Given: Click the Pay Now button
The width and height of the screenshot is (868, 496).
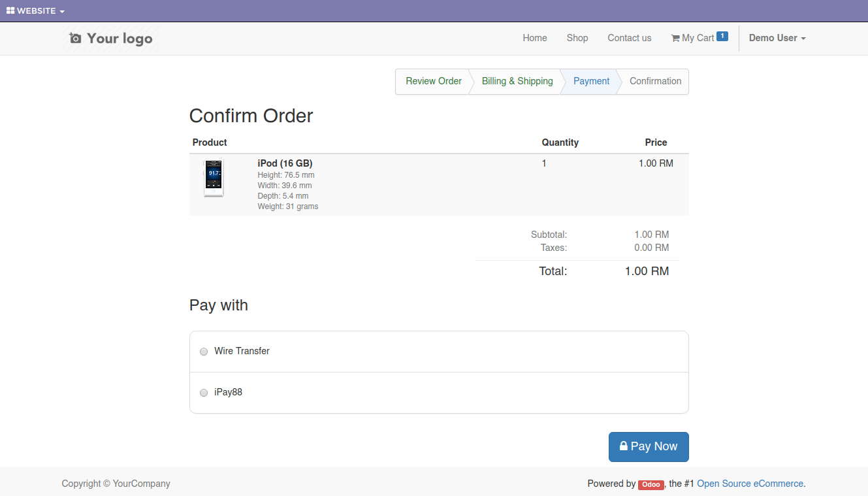Looking at the screenshot, I should click(x=649, y=446).
